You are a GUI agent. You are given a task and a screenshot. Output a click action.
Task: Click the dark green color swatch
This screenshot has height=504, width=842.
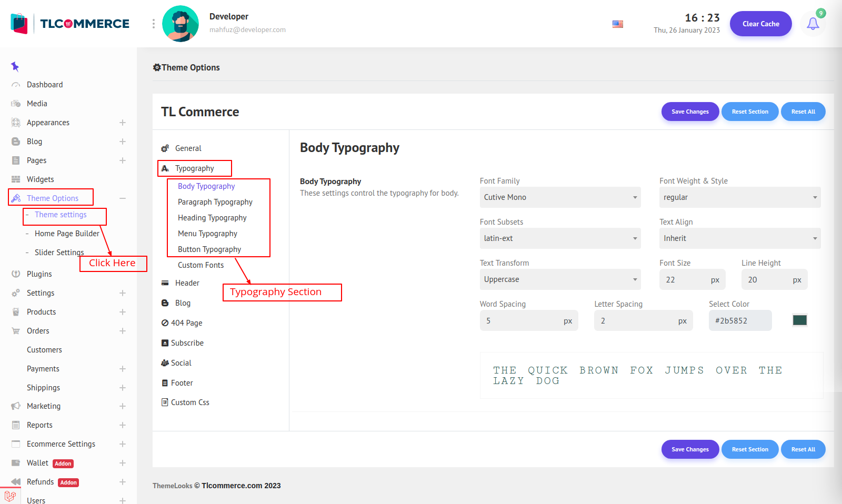pyautogui.click(x=799, y=320)
